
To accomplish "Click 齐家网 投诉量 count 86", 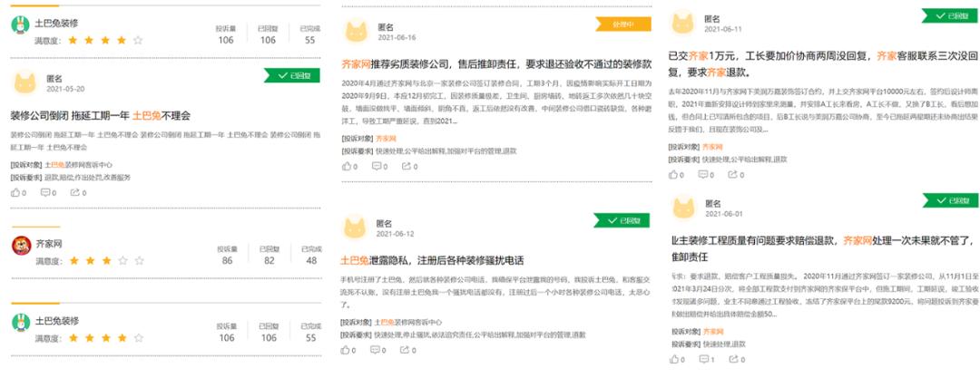I will pos(227,260).
